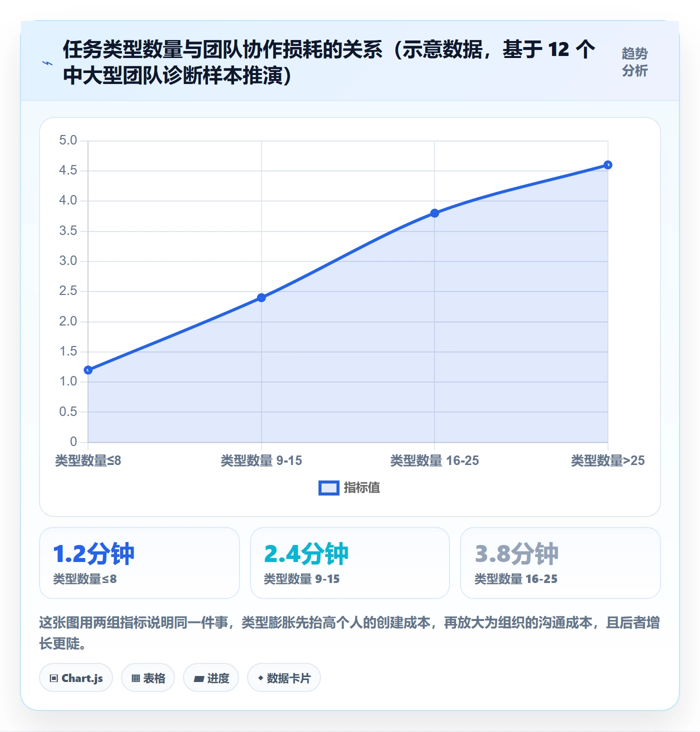Click the 2.4分钟 value in the middle card

306,554
